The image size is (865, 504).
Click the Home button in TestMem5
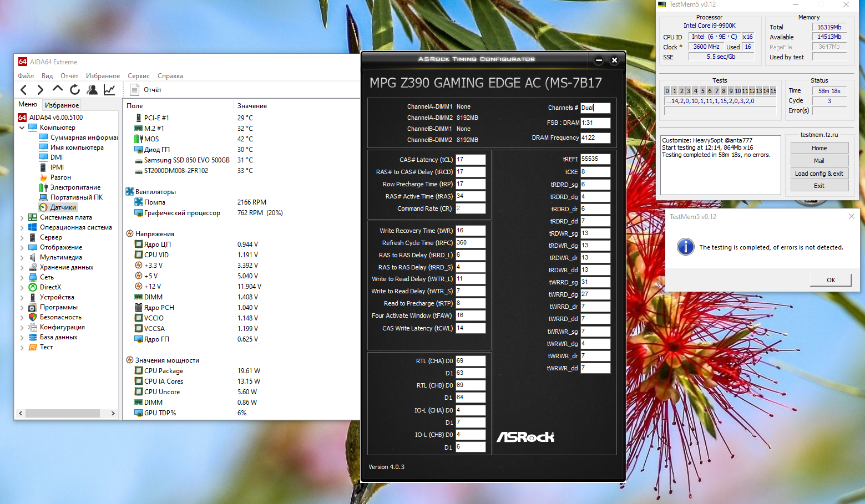pos(820,148)
